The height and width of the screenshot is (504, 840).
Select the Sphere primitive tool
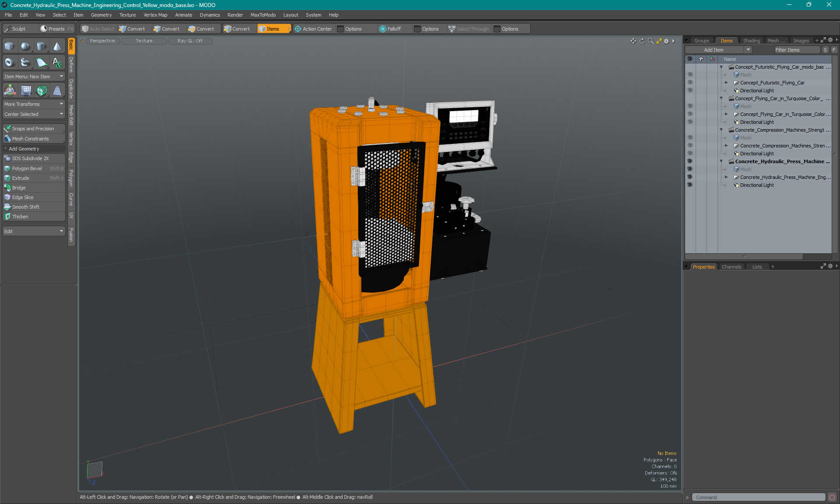(x=25, y=46)
